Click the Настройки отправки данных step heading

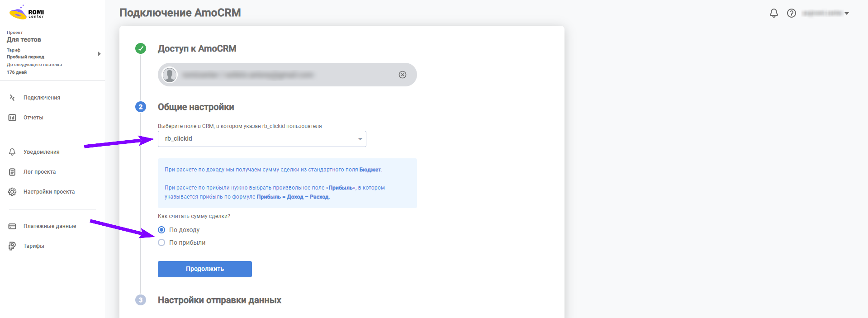click(x=219, y=300)
